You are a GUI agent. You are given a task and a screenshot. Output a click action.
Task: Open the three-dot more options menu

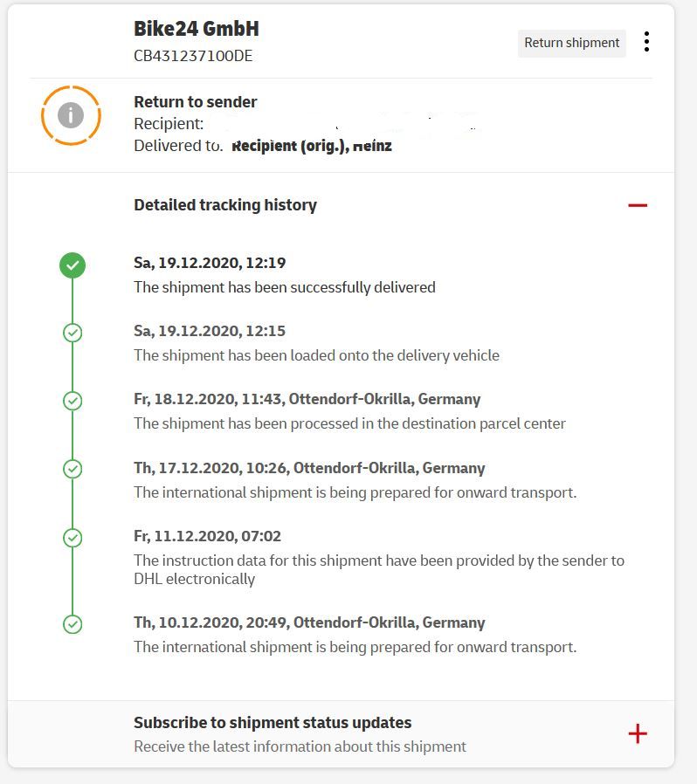click(646, 42)
